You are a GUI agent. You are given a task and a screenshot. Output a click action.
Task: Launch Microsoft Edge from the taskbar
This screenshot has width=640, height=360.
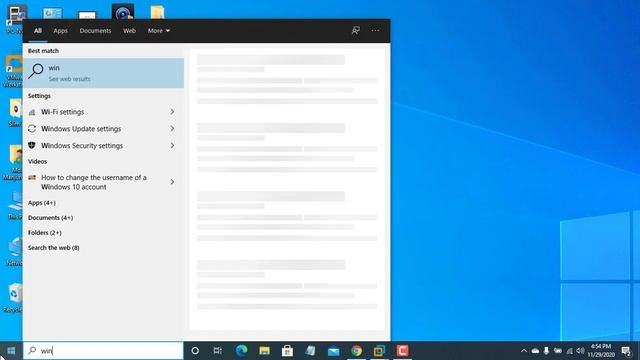[242, 351]
